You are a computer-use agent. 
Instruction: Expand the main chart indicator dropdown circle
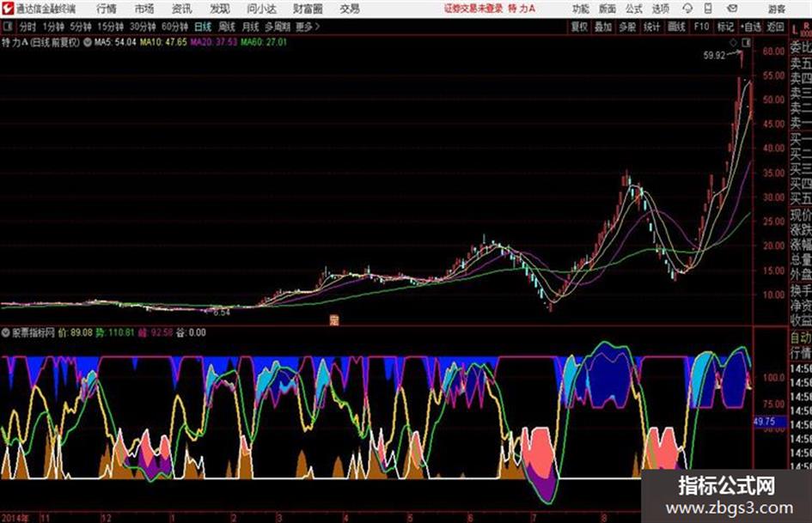[x=88, y=42]
